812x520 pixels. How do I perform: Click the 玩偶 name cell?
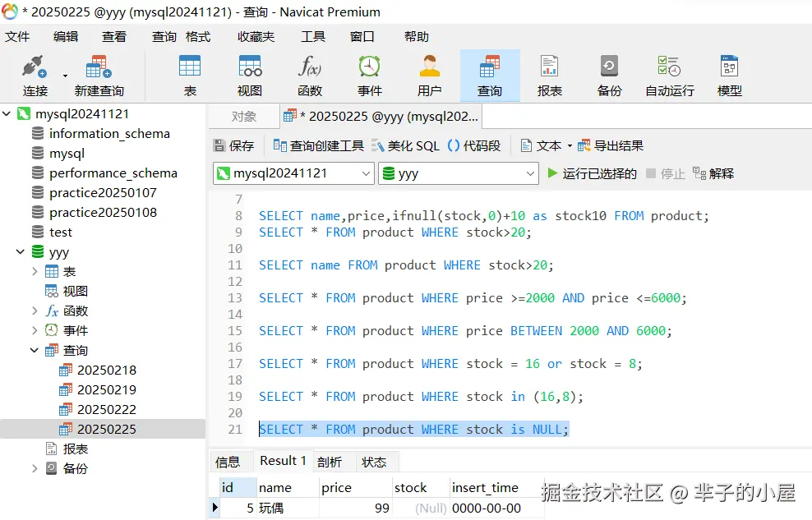pos(288,508)
